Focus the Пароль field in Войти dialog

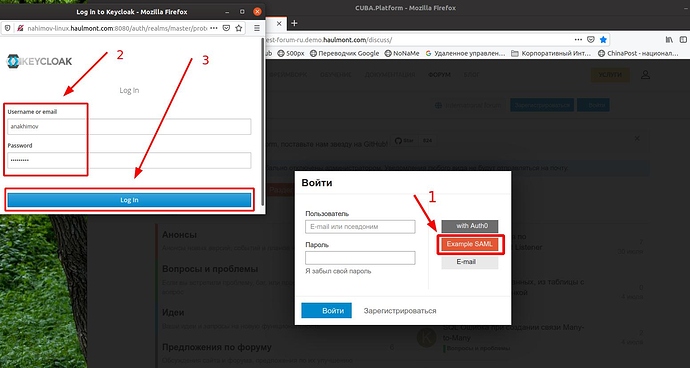click(x=360, y=258)
